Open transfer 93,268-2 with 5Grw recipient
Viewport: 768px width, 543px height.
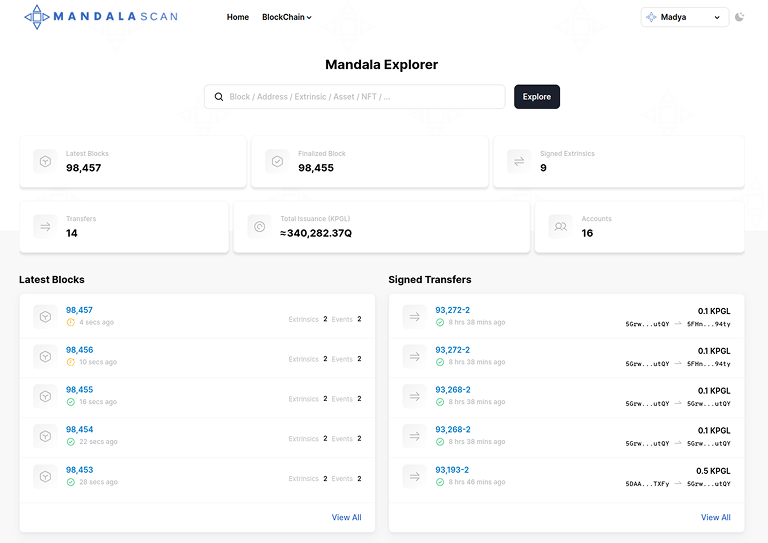(452, 390)
